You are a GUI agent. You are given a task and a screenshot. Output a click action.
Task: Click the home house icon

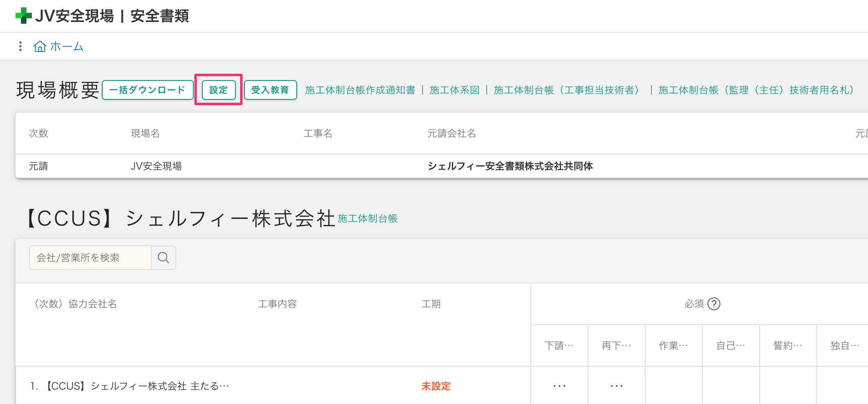[x=40, y=46]
